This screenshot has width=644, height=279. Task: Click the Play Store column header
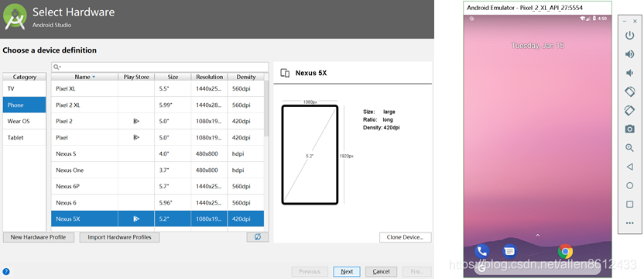pyautogui.click(x=136, y=77)
